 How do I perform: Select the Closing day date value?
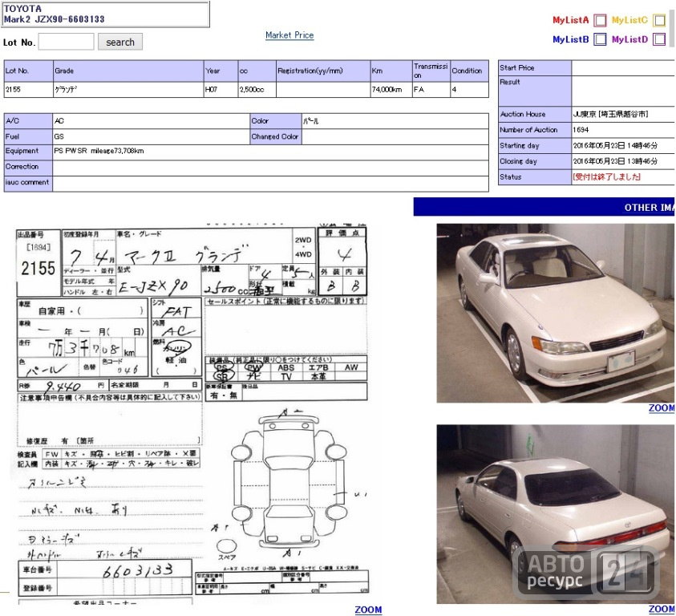point(615,161)
